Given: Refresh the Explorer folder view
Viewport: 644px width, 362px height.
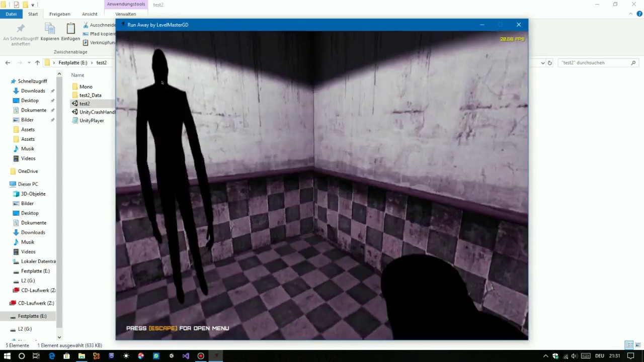Looking at the screenshot, I should pyautogui.click(x=550, y=63).
